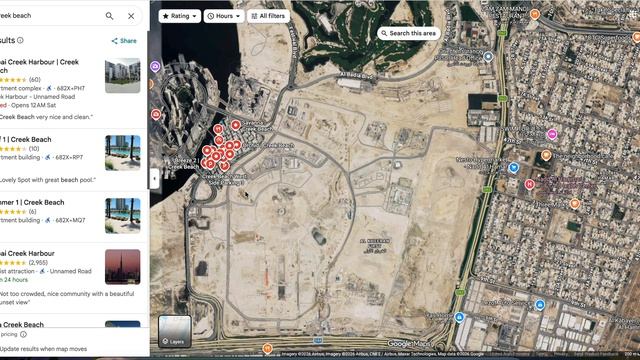
Task: Share the results list
Action: [124, 41]
